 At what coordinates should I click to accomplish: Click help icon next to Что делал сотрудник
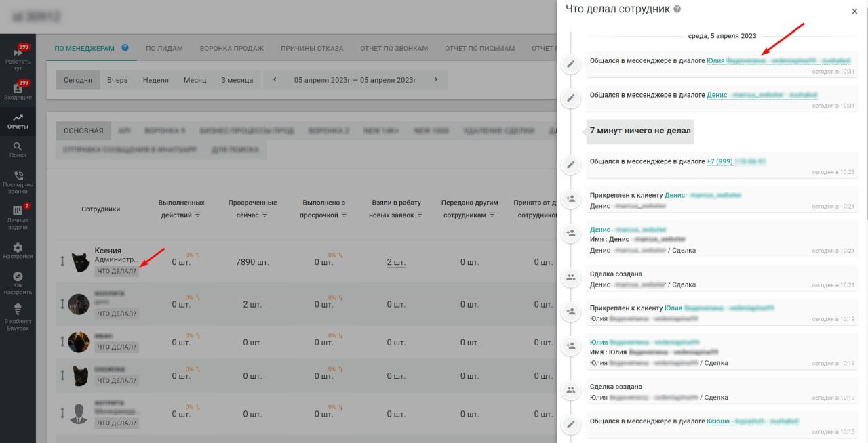(677, 9)
